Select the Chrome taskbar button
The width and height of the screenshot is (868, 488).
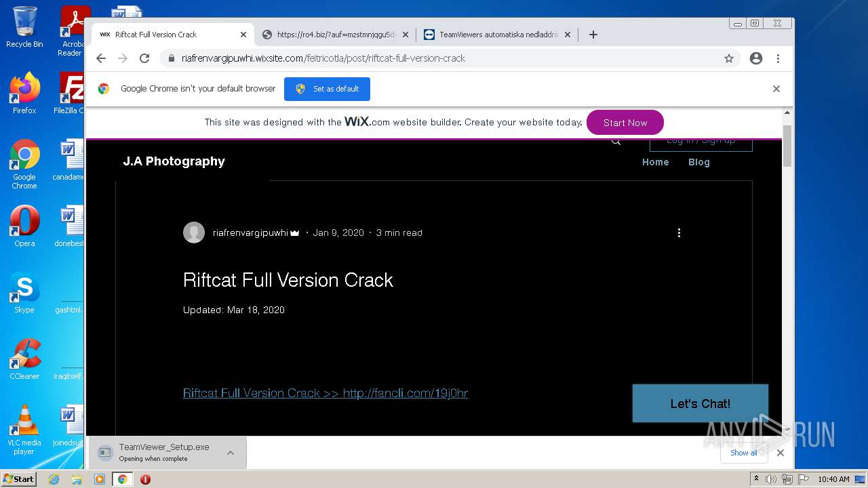122,479
